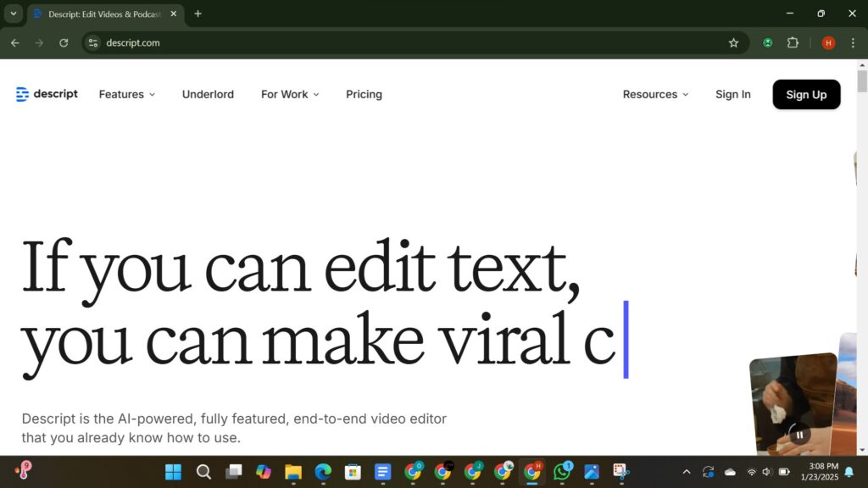Open the Underlord page link
Image resolution: width=868 pixels, height=488 pixels.
(x=209, y=95)
